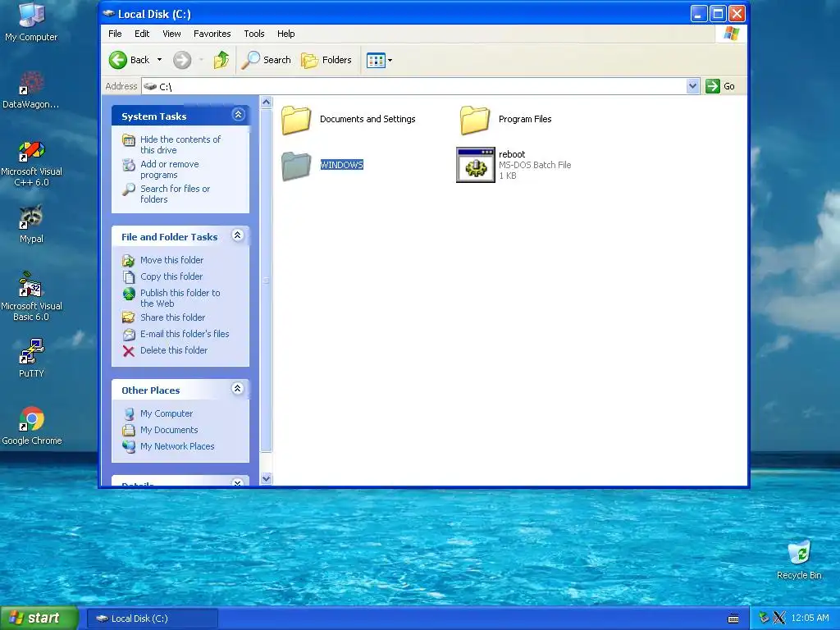Click the system tray clock
Image resolution: width=840 pixels, height=630 pixels.
click(810, 619)
